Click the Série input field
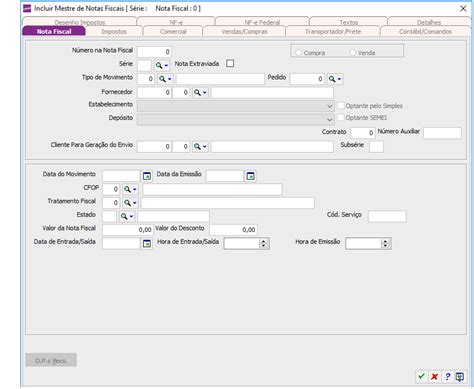 click(144, 65)
